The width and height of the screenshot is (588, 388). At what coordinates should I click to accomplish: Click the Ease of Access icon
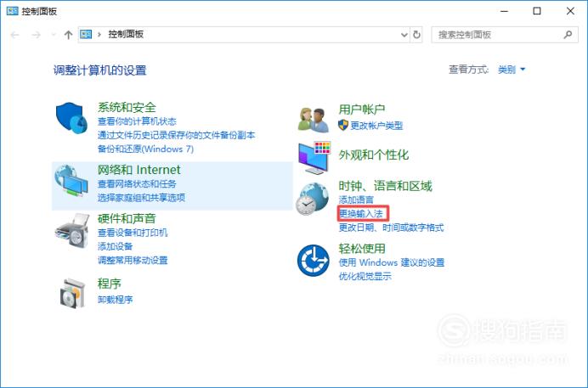pyautogui.click(x=314, y=261)
